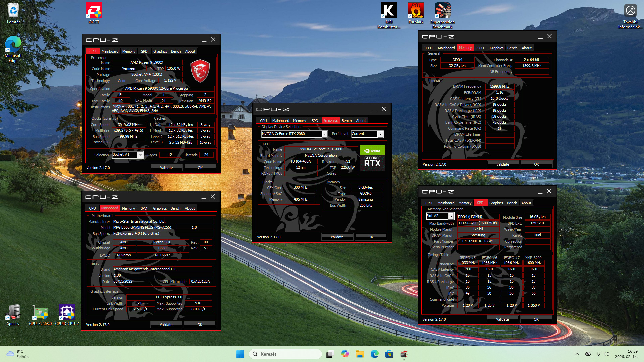
Task: Open the Perf Level Current dropdown
Action: (x=380, y=134)
